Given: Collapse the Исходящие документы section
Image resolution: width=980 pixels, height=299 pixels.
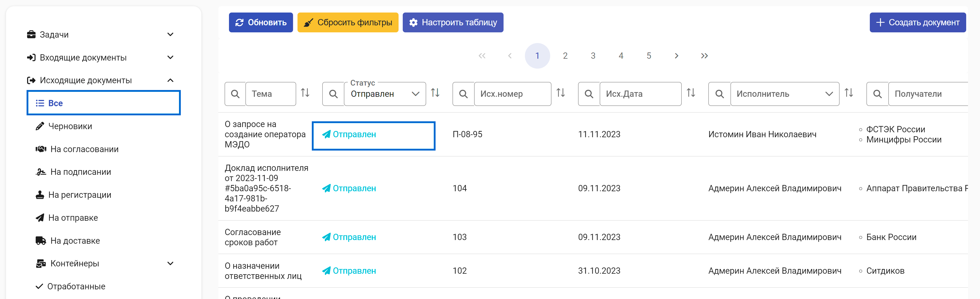Looking at the screenshot, I should [170, 80].
